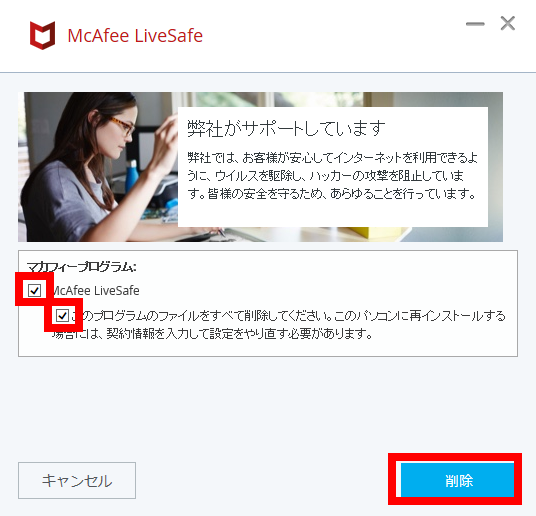The height and width of the screenshot is (516, 536).
Task: Click the banner paragraph about virus protection
Action: click(332, 176)
